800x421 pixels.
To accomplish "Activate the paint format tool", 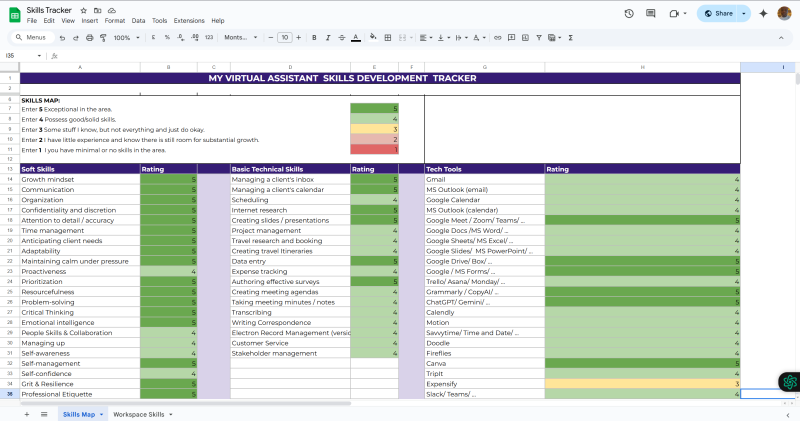I will pyautogui.click(x=103, y=38).
